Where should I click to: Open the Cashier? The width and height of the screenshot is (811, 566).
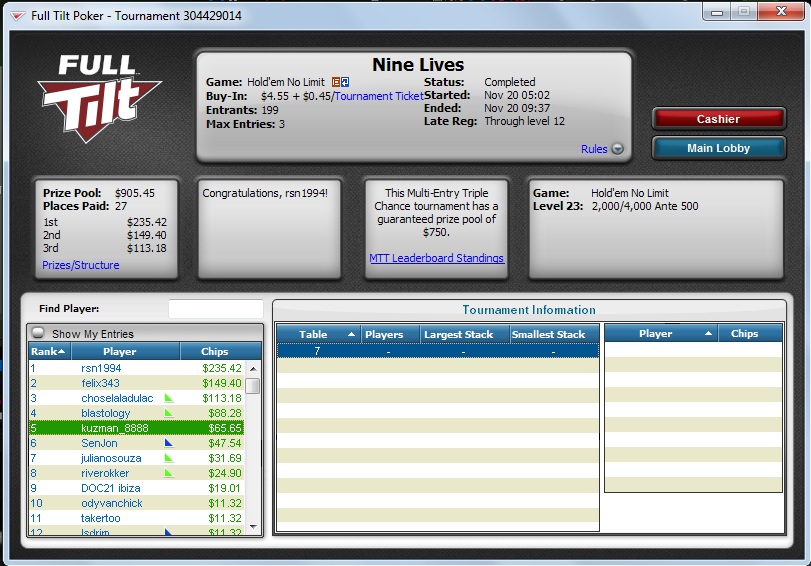(x=718, y=119)
